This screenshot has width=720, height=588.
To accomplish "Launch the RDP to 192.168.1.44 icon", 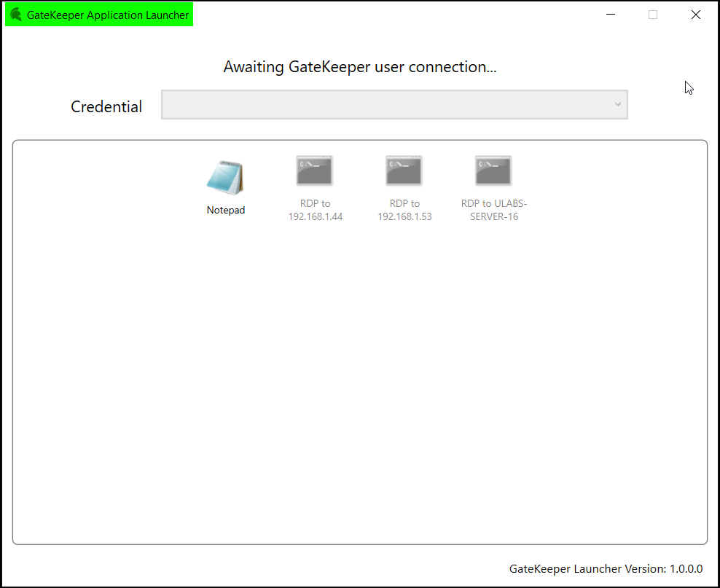I will tap(315, 171).
